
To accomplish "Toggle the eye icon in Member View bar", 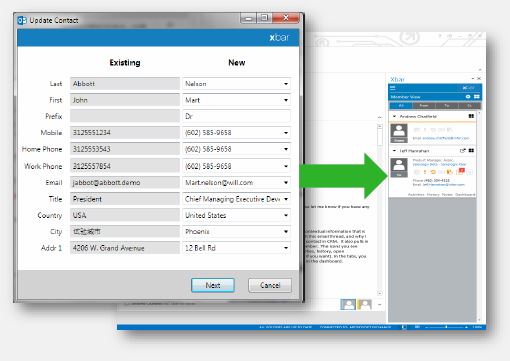I will point(468,97).
